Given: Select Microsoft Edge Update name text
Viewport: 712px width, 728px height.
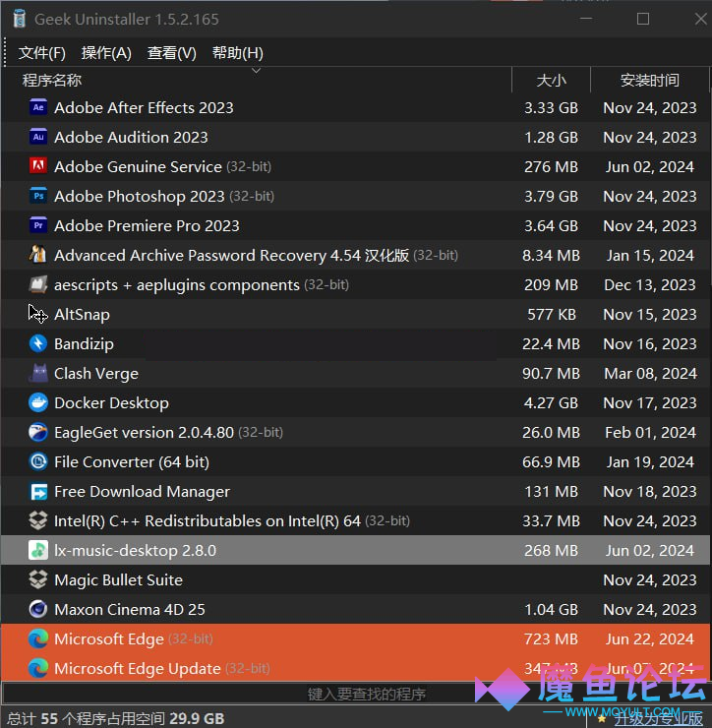Looking at the screenshot, I should (138, 669).
